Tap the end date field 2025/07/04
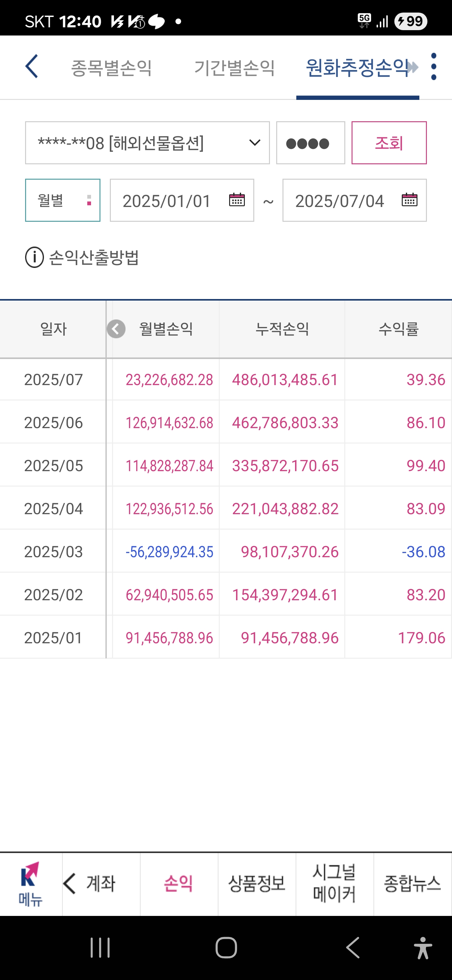Image resolution: width=452 pixels, height=980 pixels. click(355, 200)
